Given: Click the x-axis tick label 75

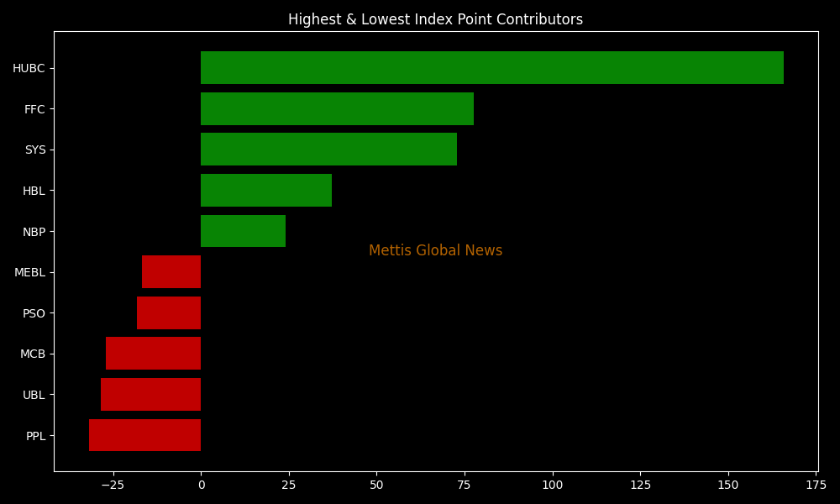Looking at the screenshot, I should [465, 486].
